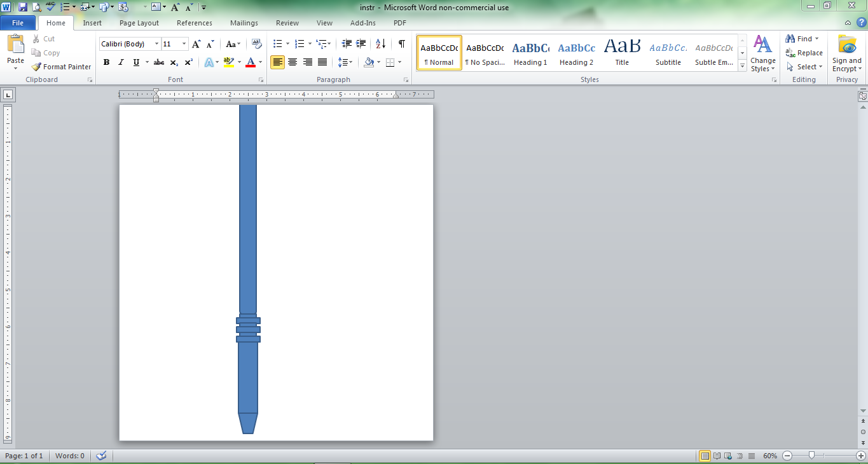The height and width of the screenshot is (464, 868).
Task: Switch to the Mailings tab
Action: pyautogui.click(x=244, y=23)
